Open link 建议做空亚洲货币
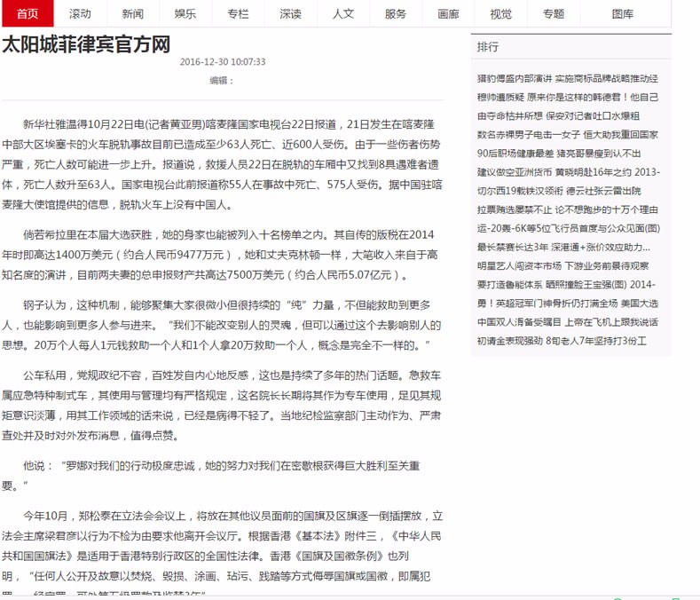 [x=514, y=171]
